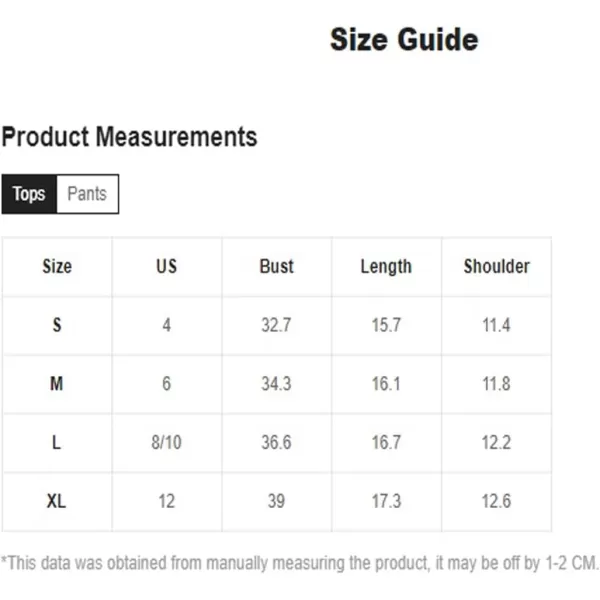Screen dimensions: 600x600
Task: Select the L size row label
Action: tap(57, 443)
